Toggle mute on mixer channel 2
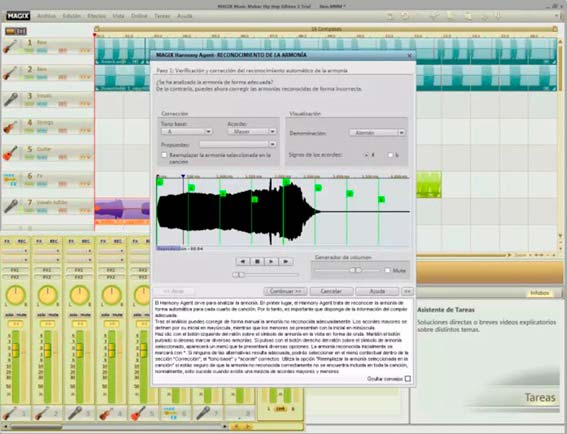This screenshot has height=434, width=567. [x=53, y=315]
